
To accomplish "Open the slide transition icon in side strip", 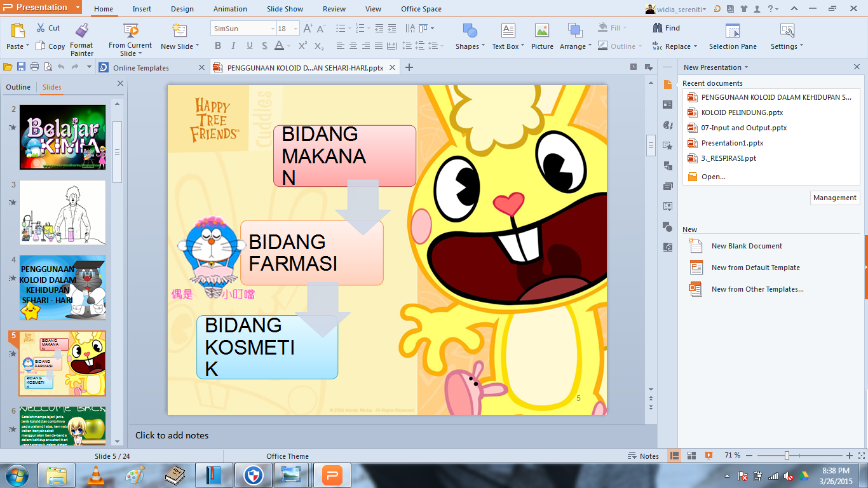I will coord(667,166).
